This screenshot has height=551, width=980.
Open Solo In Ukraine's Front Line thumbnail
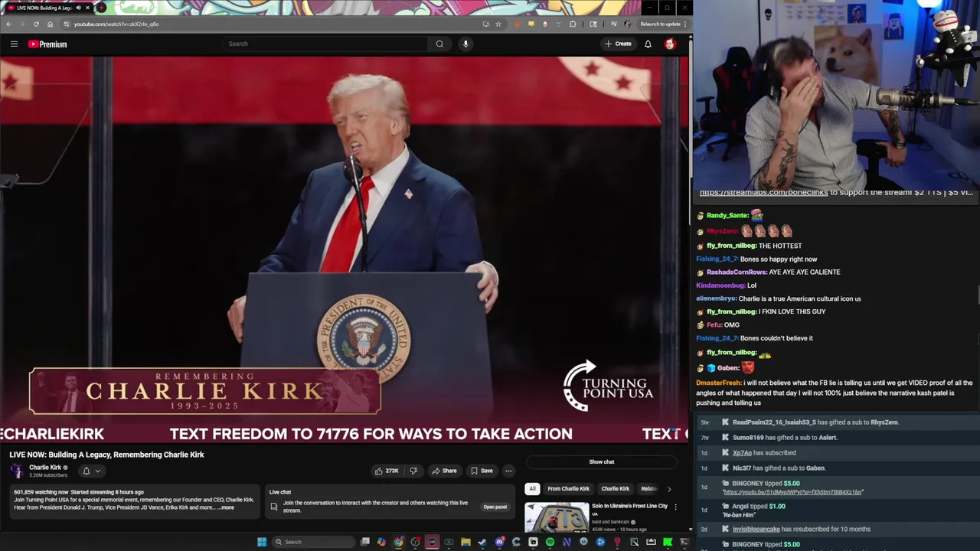click(557, 517)
